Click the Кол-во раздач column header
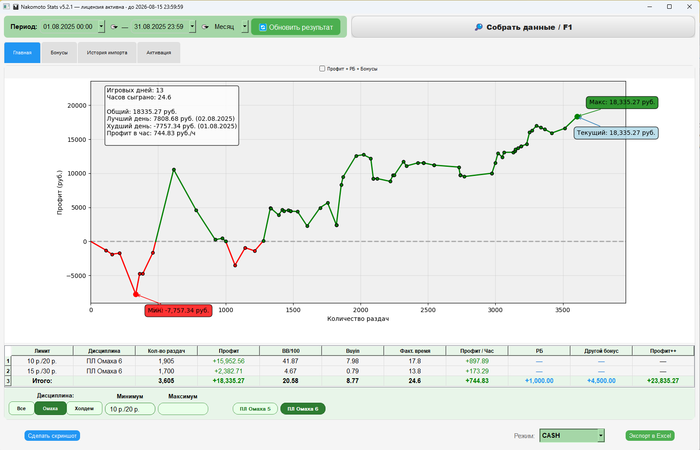Image resolution: width=700 pixels, height=450 pixels. click(166, 351)
